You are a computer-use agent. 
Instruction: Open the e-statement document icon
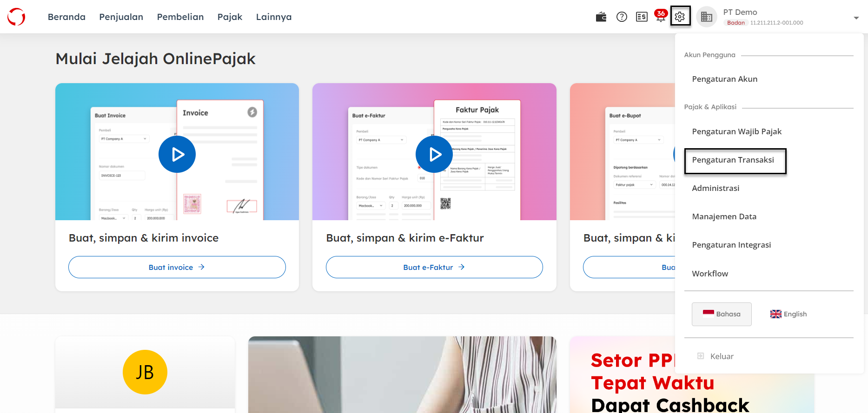pyautogui.click(x=642, y=17)
